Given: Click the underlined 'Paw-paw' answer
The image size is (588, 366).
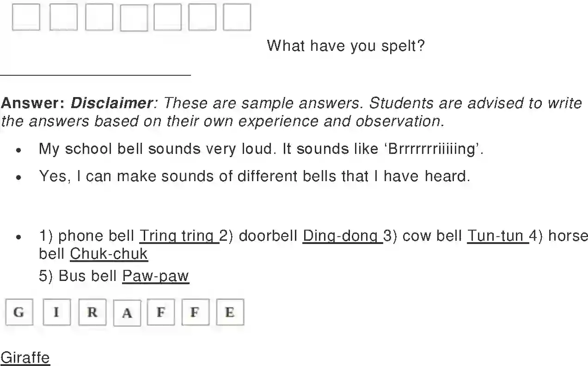Looking at the screenshot, I should click(x=155, y=276).
